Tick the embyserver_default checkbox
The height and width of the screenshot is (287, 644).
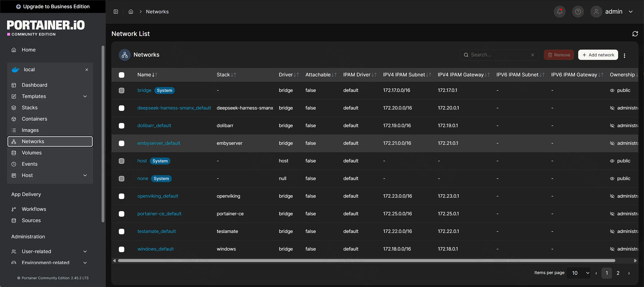122,143
